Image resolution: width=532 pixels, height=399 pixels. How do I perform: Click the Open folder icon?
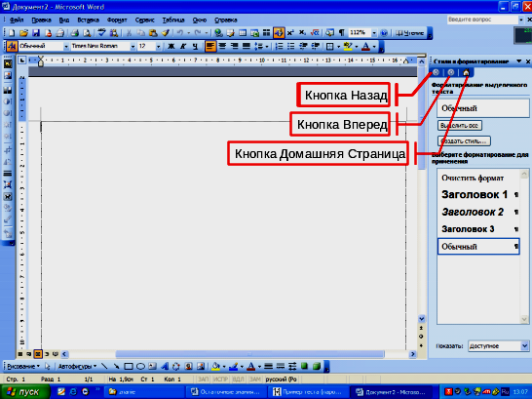(x=23, y=33)
